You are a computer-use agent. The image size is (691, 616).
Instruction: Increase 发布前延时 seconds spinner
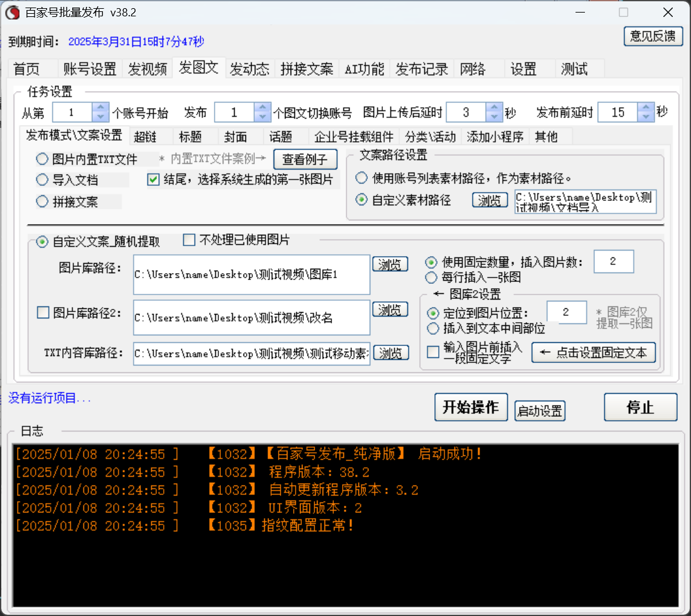click(646, 107)
